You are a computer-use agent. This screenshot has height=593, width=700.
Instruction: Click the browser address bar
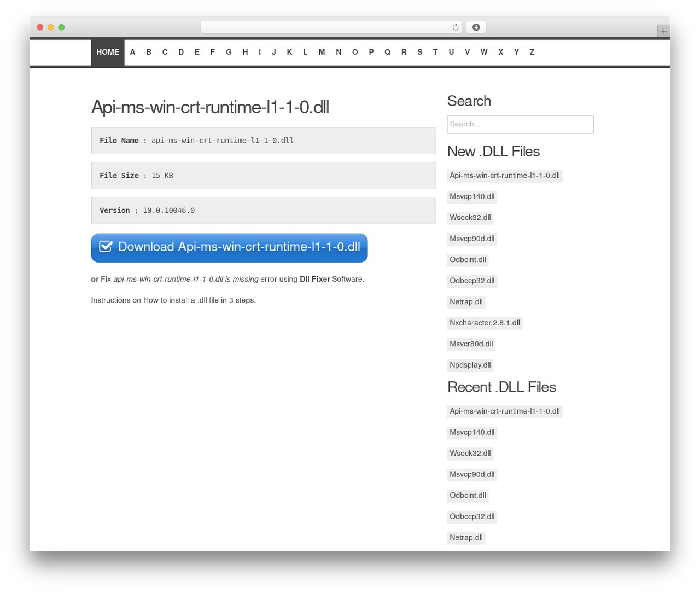[x=331, y=27]
